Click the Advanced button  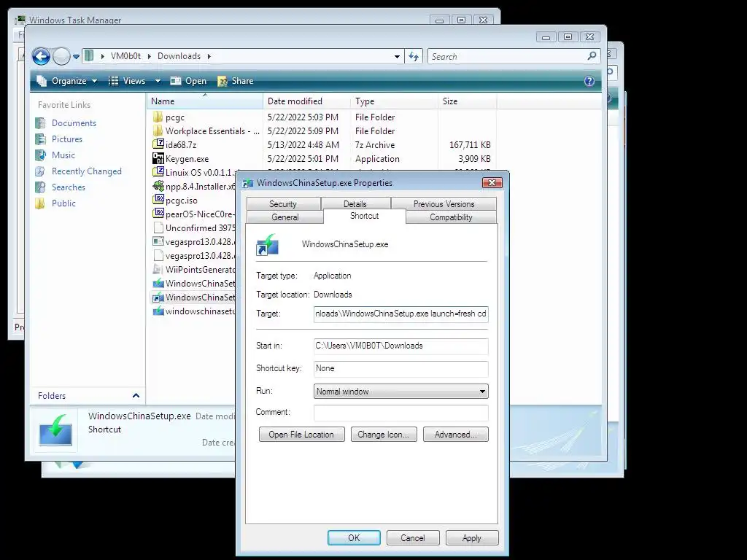[456, 435]
